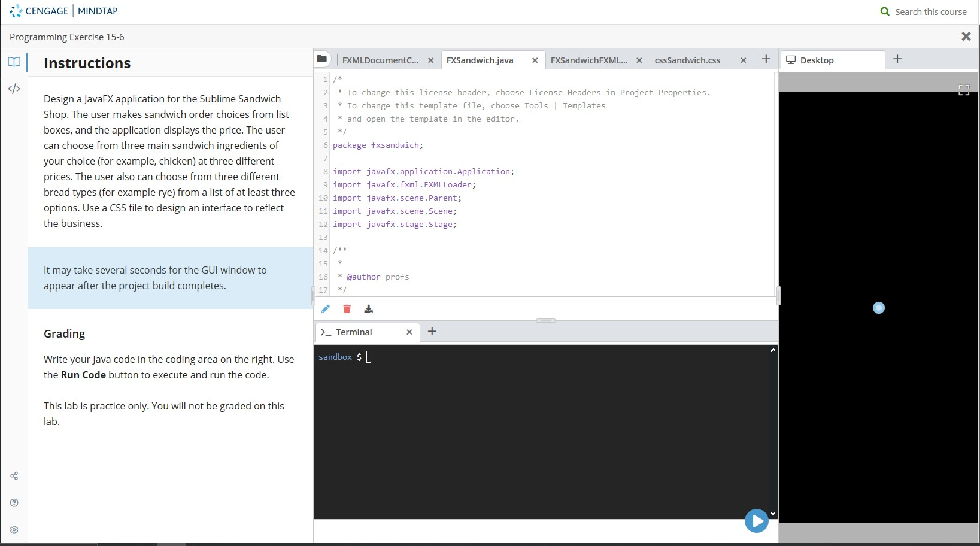Open a new editor tab with the plus button
Viewport: 980px width, 546px height.
tap(766, 59)
